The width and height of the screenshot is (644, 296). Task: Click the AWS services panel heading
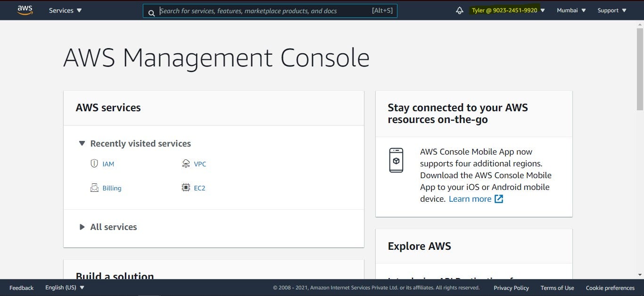pyautogui.click(x=108, y=107)
